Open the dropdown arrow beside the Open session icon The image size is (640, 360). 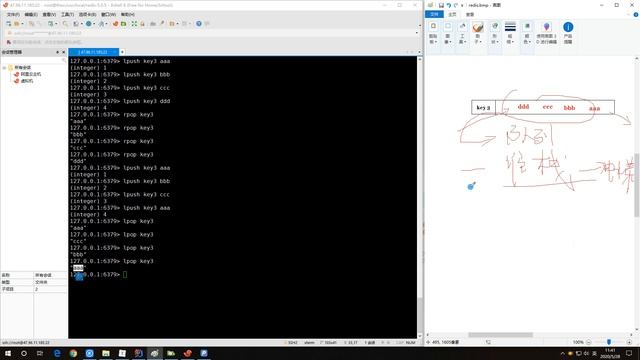click(22, 24)
